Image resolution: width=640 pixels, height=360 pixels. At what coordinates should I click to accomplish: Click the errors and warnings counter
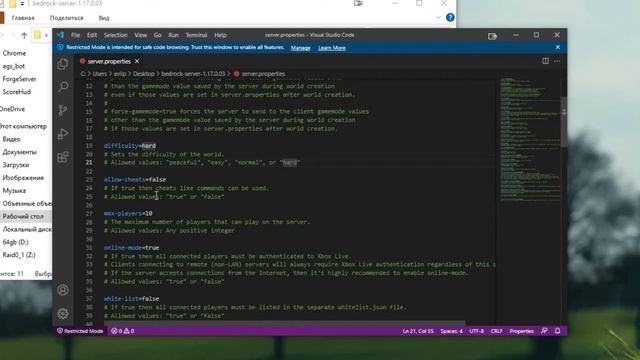point(123,331)
